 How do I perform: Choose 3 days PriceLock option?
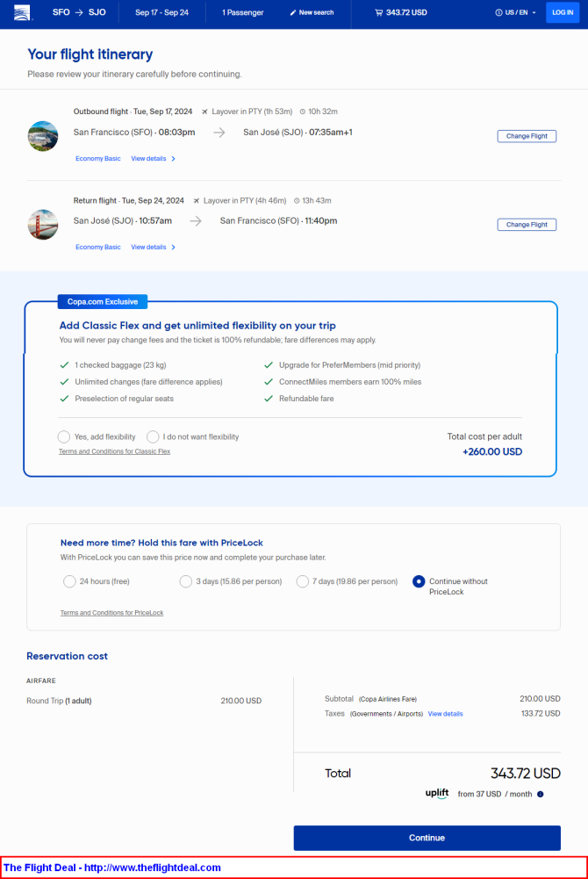point(186,581)
